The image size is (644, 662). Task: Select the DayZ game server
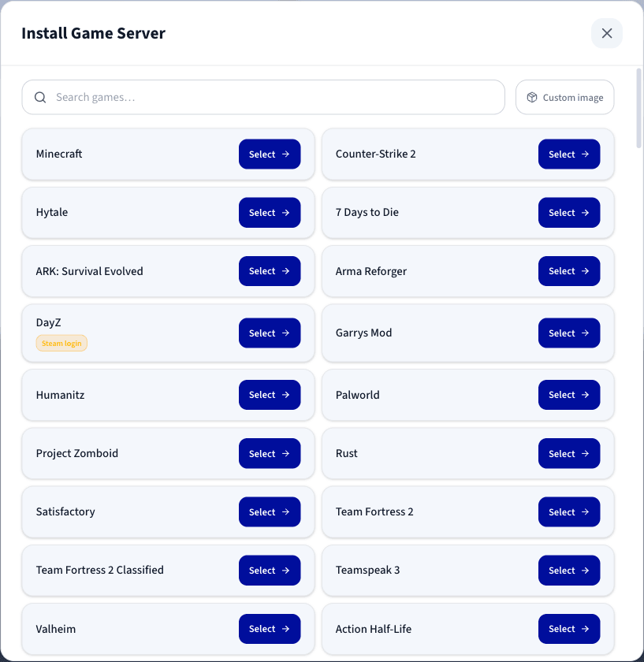pos(270,333)
